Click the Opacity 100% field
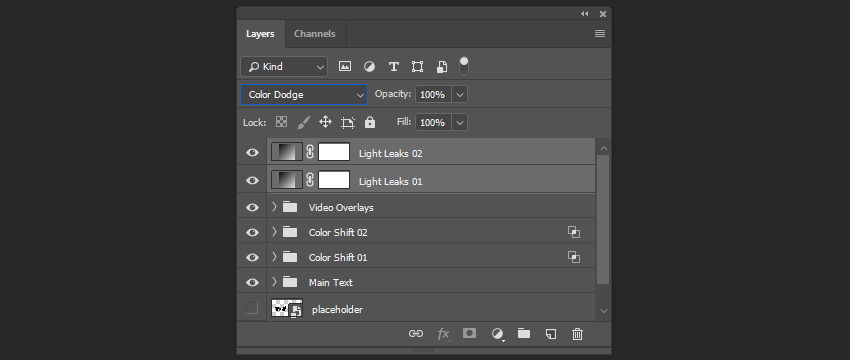 (433, 95)
